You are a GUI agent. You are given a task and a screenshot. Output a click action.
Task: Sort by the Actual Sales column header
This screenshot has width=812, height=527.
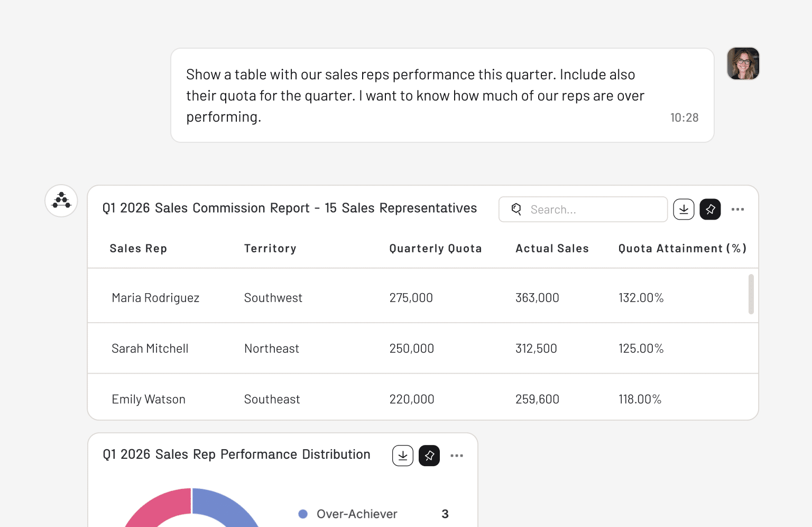click(552, 249)
